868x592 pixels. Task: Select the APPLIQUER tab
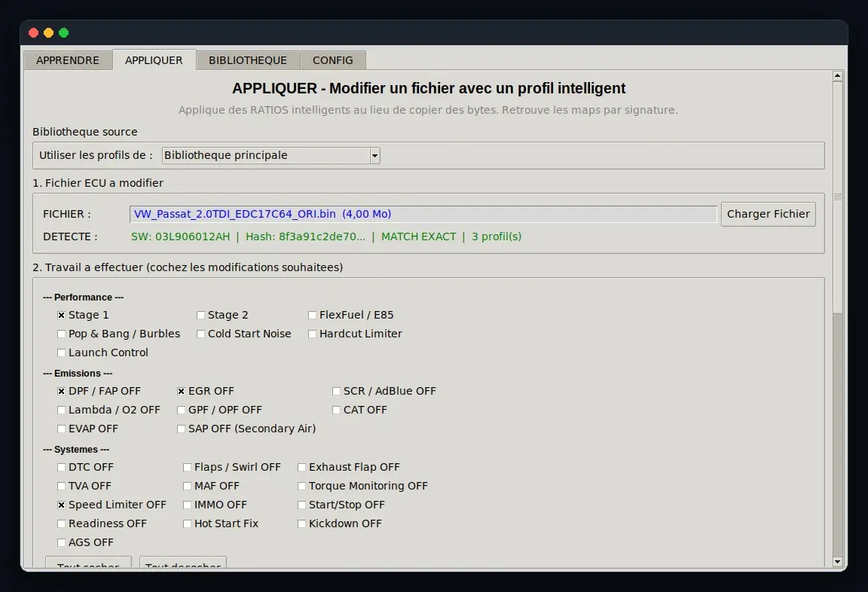point(154,60)
